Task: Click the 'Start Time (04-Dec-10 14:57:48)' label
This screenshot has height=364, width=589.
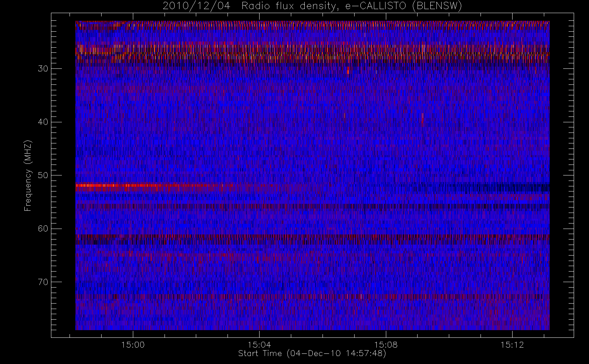Action: [312, 353]
